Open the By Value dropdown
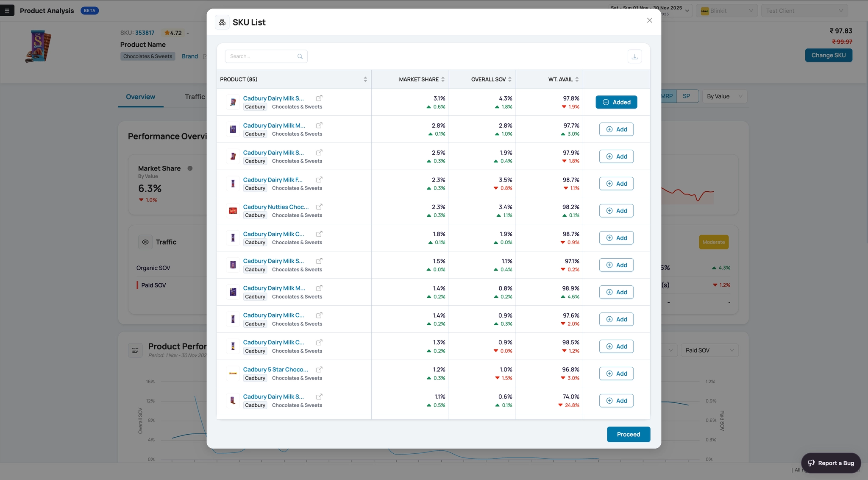The height and width of the screenshot is (480, 868). click(724, 96)
